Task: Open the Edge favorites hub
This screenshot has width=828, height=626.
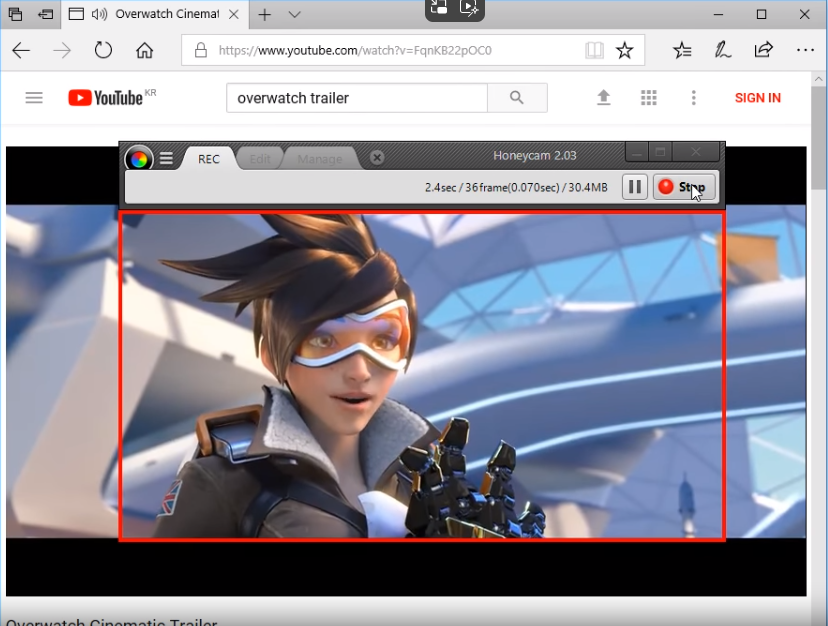Action: pos(682,51)
